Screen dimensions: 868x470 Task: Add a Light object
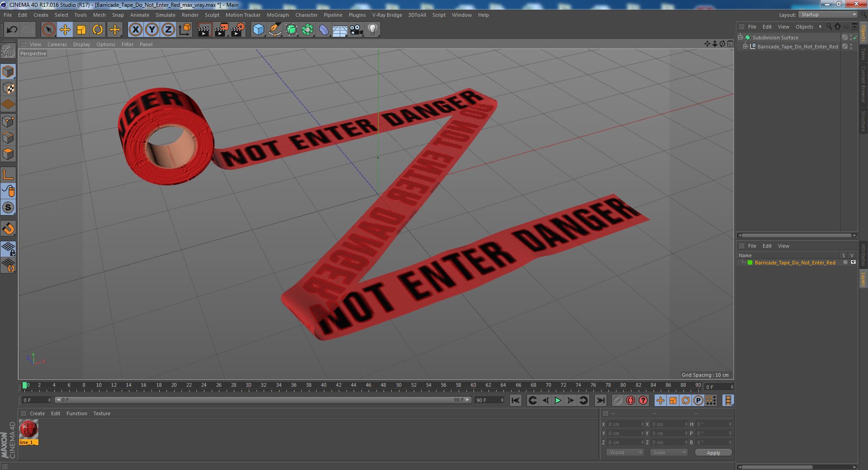pos(373,30)
